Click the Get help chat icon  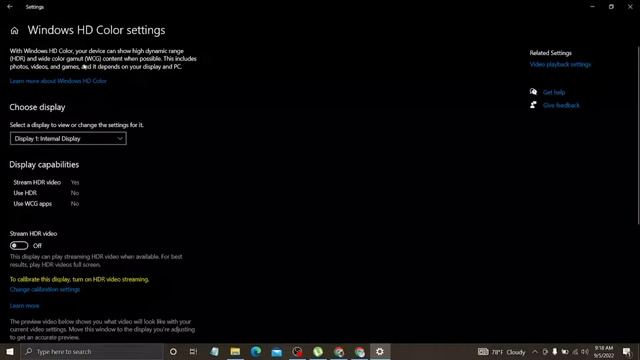click(x=533, y=92)
